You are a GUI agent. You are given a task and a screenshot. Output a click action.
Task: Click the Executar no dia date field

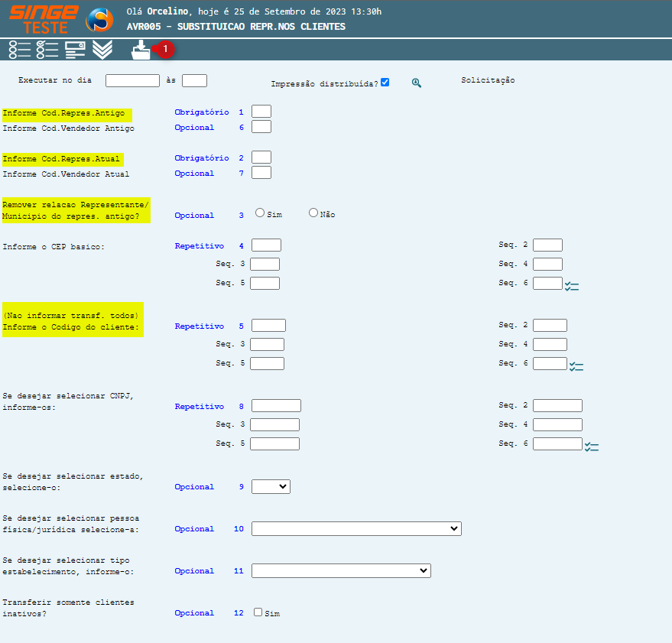pos(132,80)
